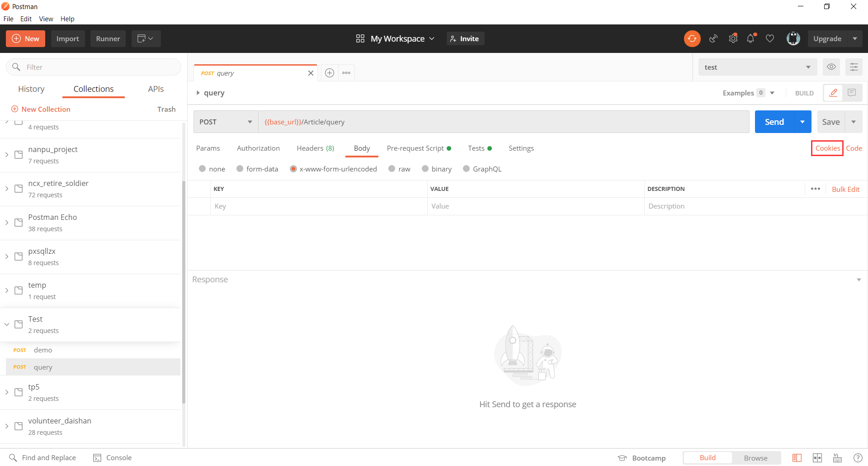Click the Import button
The height and width of the screenshot is (466, 868).
68,39
